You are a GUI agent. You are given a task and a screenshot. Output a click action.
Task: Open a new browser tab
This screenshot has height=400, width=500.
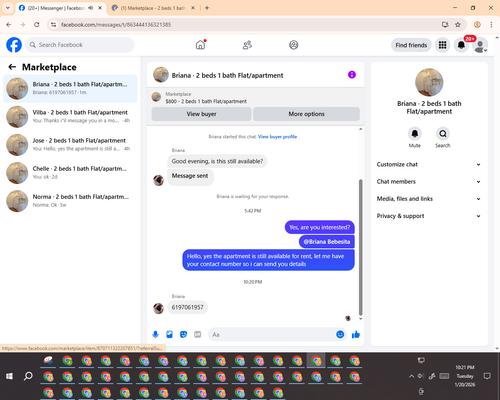click(207, 8)
